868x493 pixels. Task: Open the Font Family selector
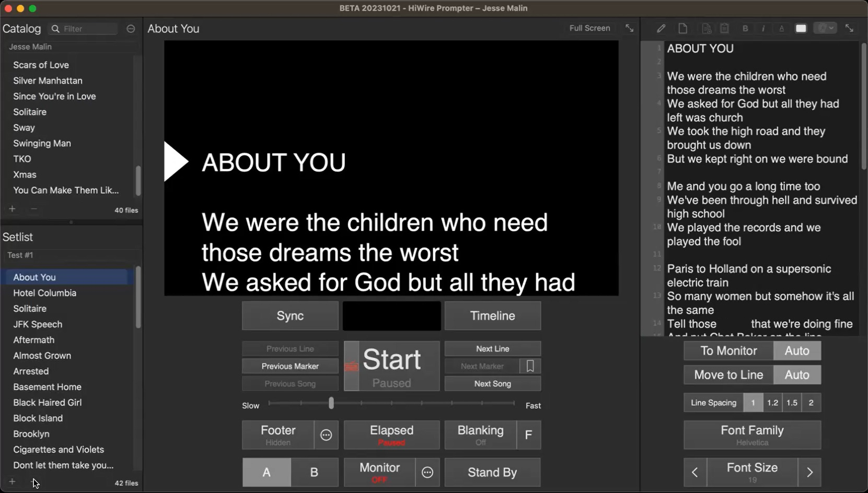click(752, 435)
